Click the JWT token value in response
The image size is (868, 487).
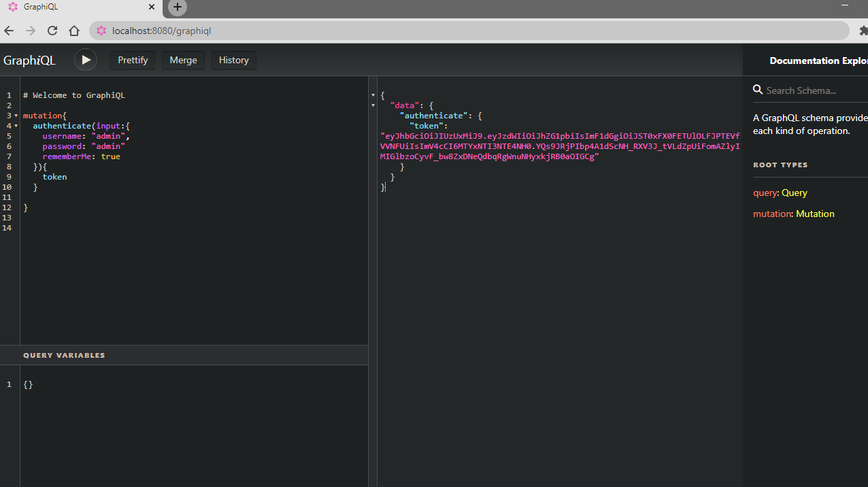click(560, 146)
